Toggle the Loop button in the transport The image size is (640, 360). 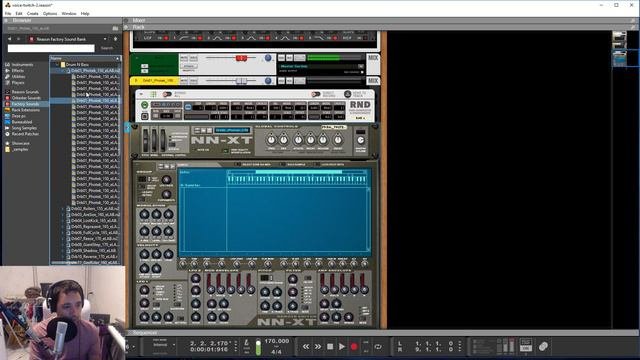tap(378, 347)
